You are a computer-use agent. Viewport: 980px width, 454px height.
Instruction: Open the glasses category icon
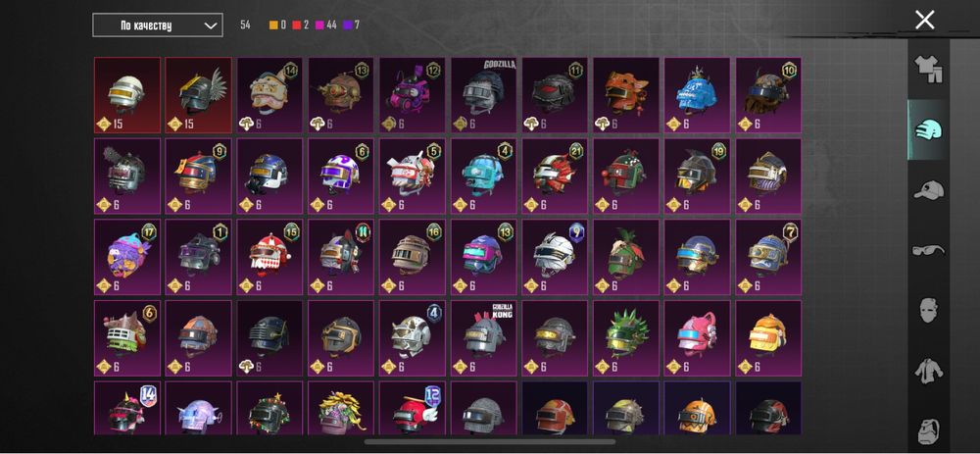(928, 251)
